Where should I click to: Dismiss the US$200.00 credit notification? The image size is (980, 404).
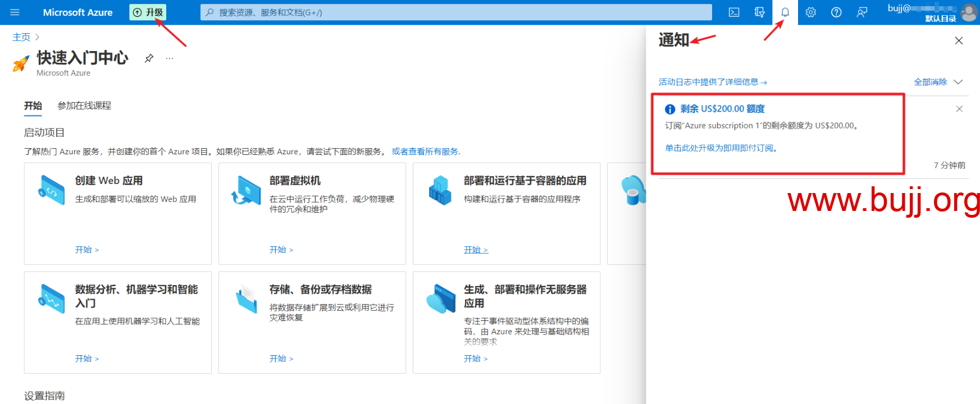tap(959, 109)
